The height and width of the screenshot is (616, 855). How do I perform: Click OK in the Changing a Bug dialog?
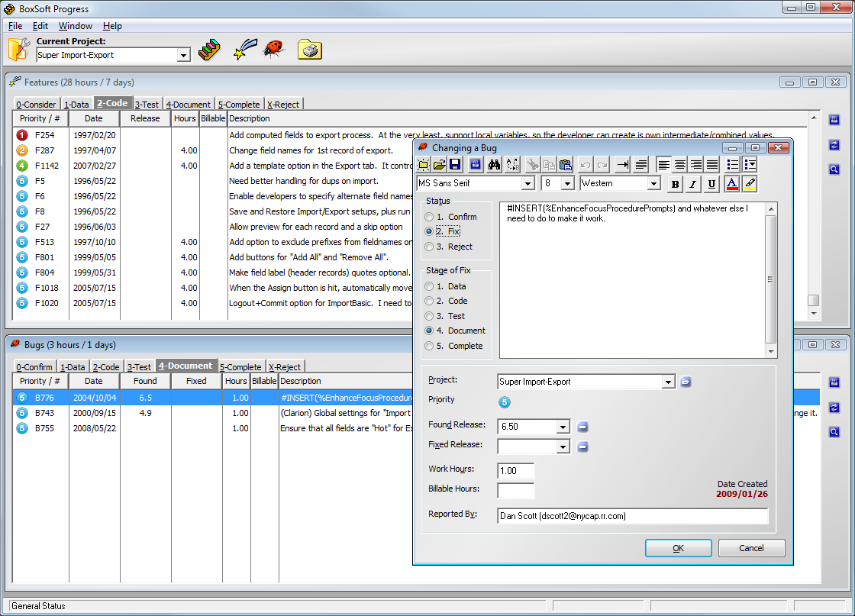click(679, 548)
